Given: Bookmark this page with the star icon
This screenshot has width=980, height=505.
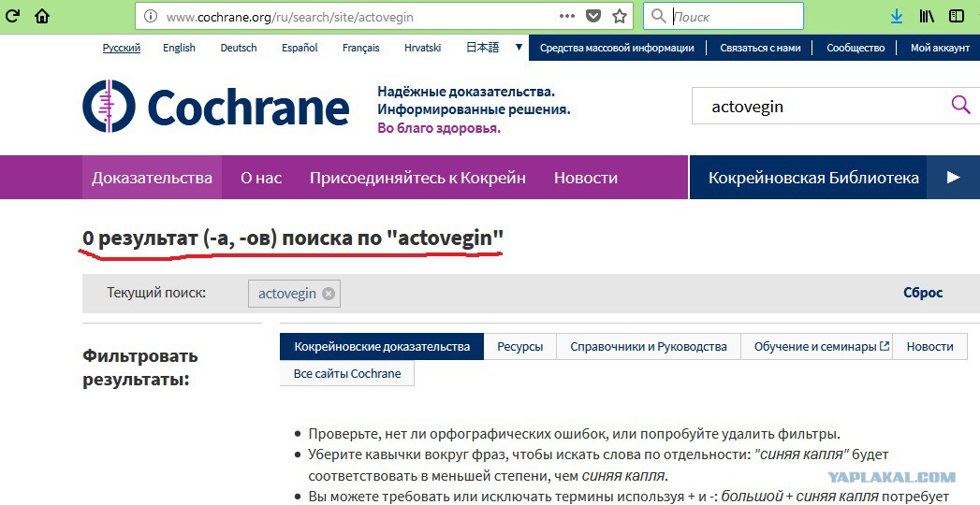Looking at the screenshot, I should point(620,16).
